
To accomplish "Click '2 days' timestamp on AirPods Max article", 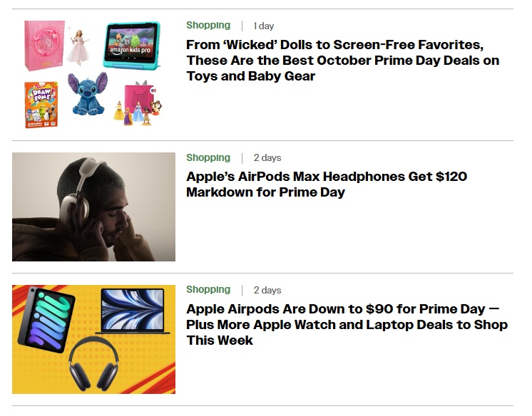I will (267, 158).
